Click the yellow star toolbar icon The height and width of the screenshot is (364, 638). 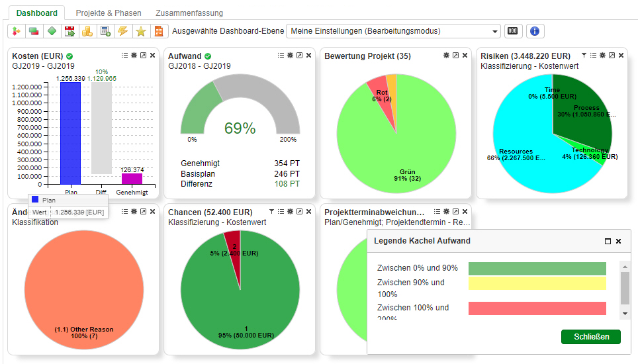click(x=140, y=31)
